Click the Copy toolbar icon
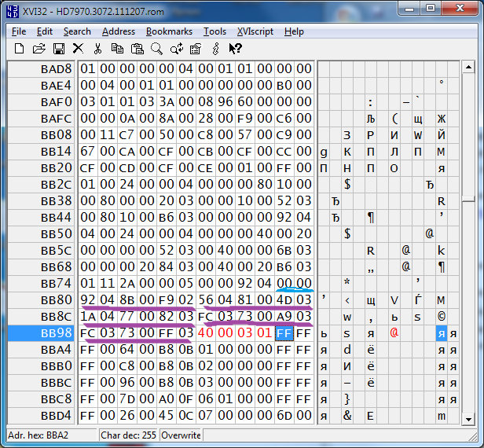484x448 pixels. tap(117, 49)
